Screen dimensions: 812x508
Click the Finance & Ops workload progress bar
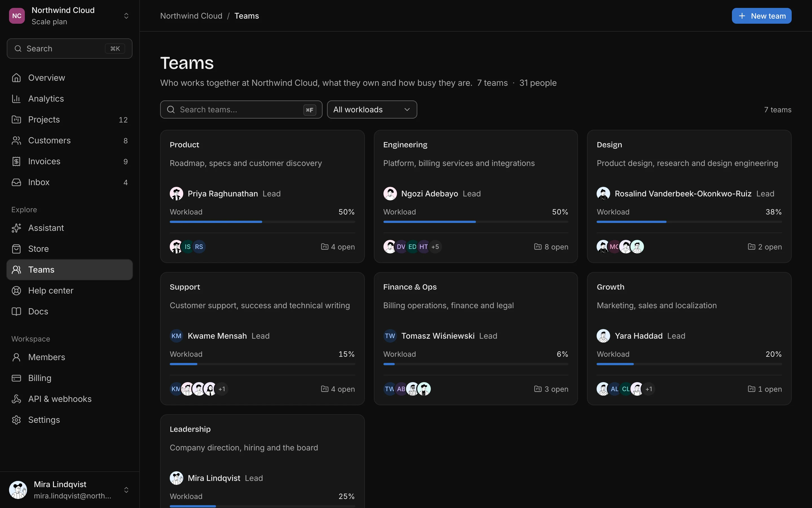pyautogui.click(x=475, y=364)
